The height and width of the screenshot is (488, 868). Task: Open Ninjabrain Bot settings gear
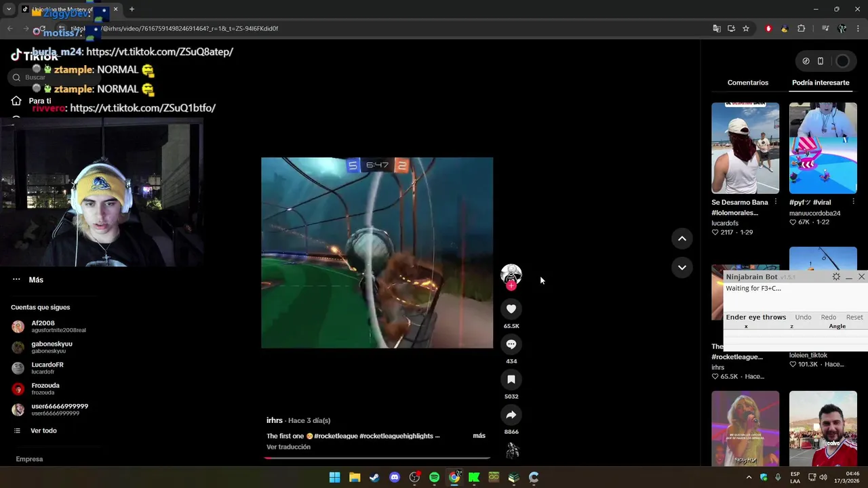(836, 277)
